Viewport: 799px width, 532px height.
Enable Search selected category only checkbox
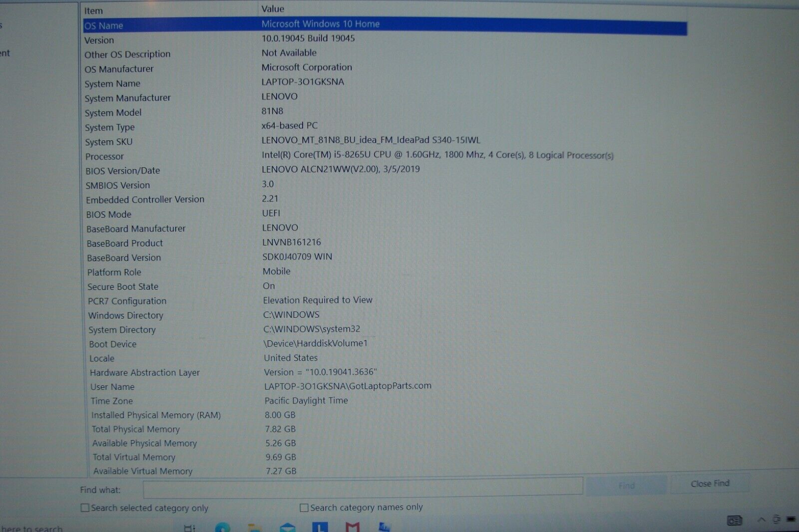click(x=85, y=508)
